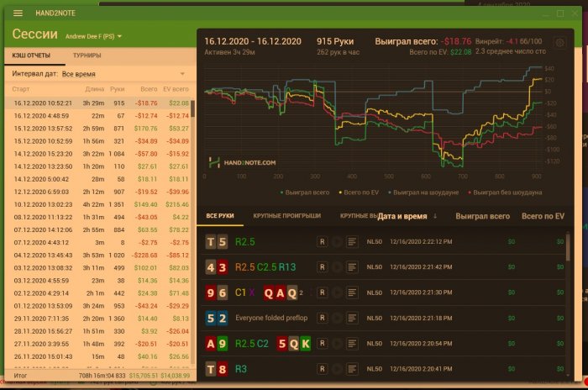Image resolution: width=588 pixels, height=390 pixels.
Task: Select the partially hidden КРУПНЫЕ ВЫ tab
Action: click(358, 216)
